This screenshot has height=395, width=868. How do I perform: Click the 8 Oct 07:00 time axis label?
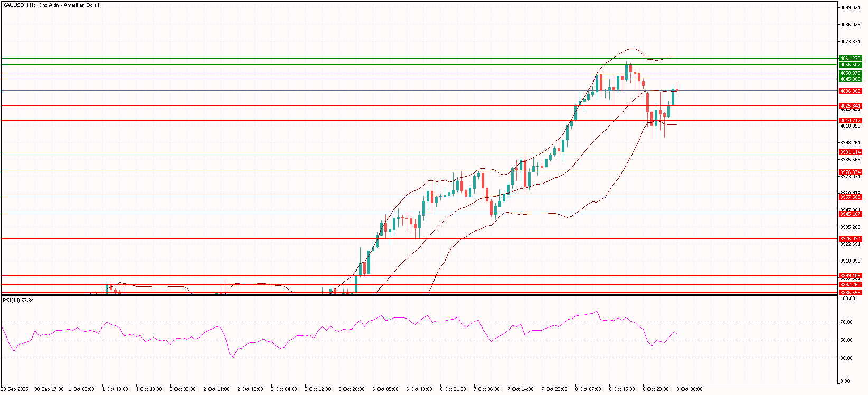point(588,389)
